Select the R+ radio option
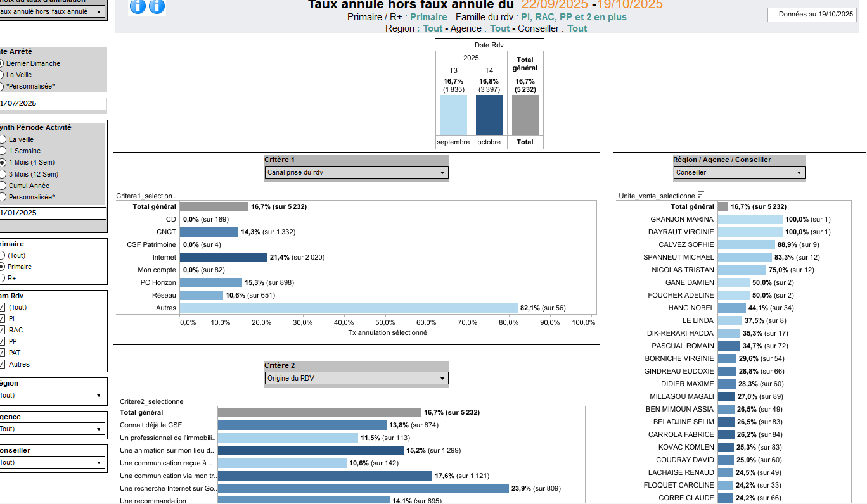This screenshot has width=867, height=504. (x=3, y=278)
